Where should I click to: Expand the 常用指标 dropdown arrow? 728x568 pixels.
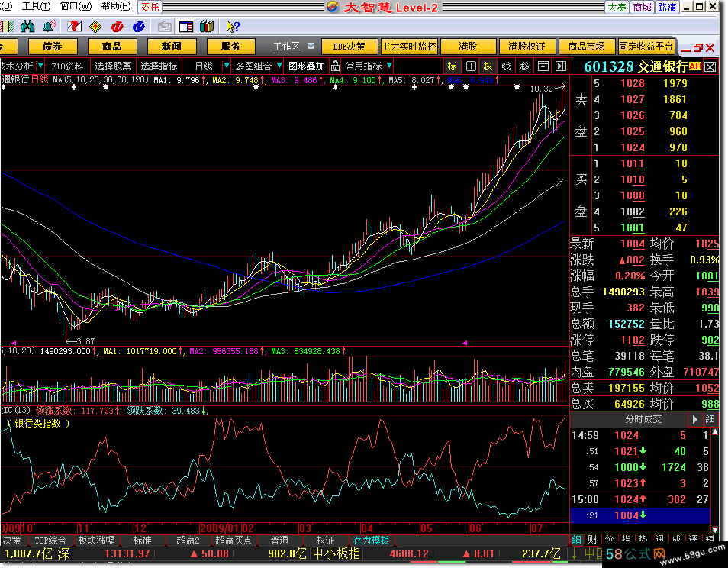point(389,66)
